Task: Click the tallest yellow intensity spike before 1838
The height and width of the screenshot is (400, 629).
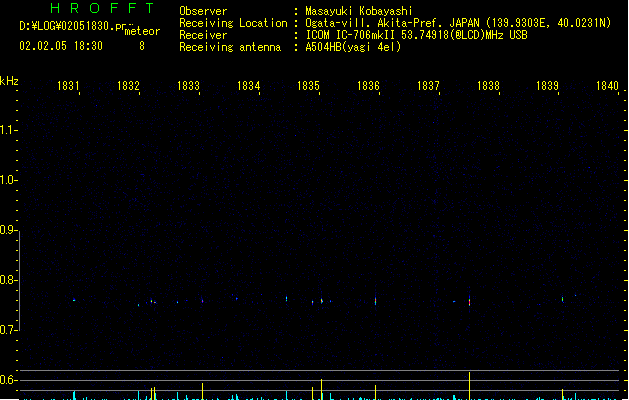Action: 469,386
